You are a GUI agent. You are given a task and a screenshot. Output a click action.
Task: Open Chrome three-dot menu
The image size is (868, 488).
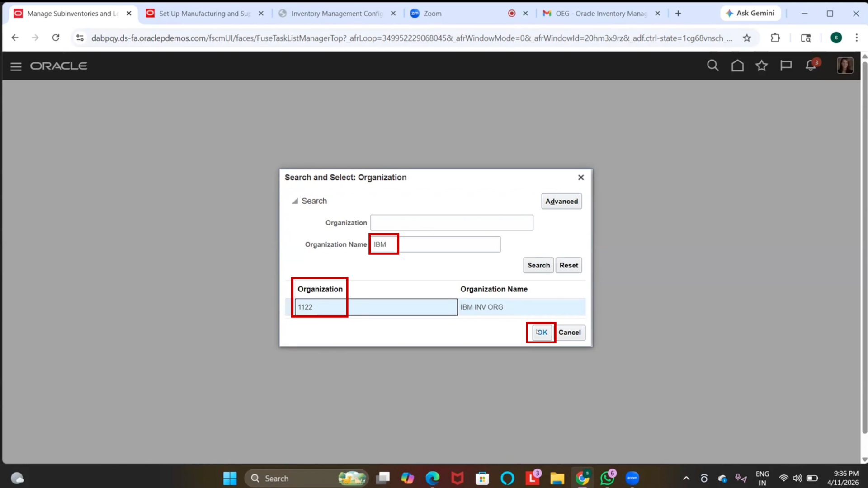857,38
